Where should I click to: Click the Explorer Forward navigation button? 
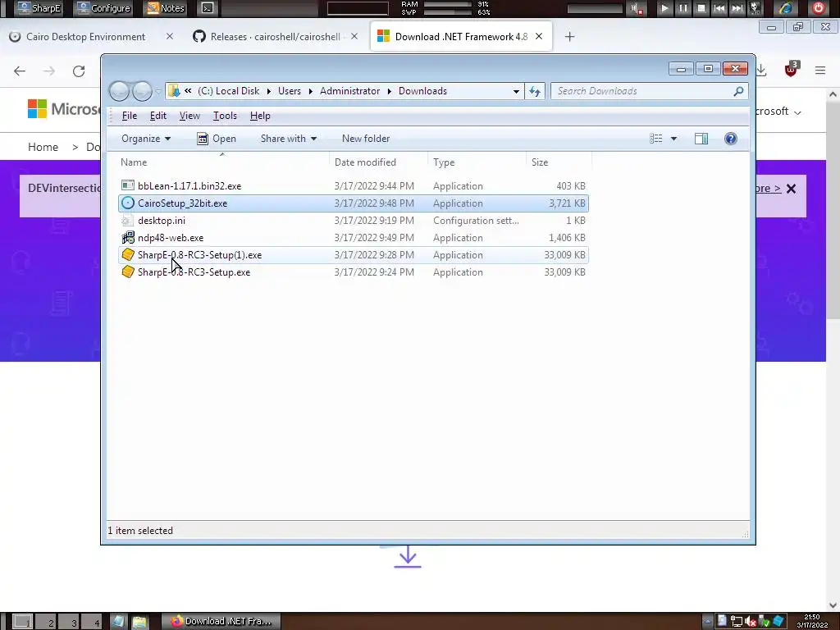click(x=142, y=91)
